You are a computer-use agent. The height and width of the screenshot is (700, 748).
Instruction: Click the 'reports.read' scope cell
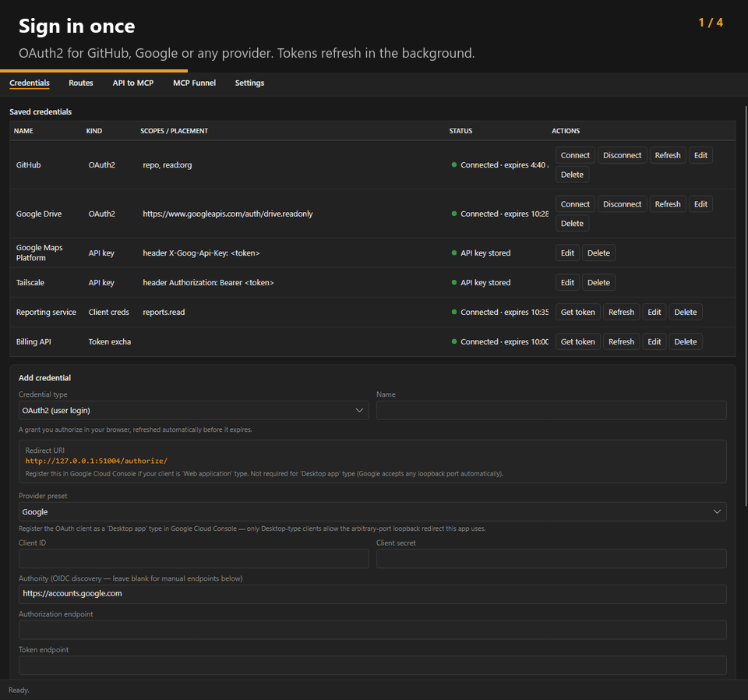[x=164, y=312]
